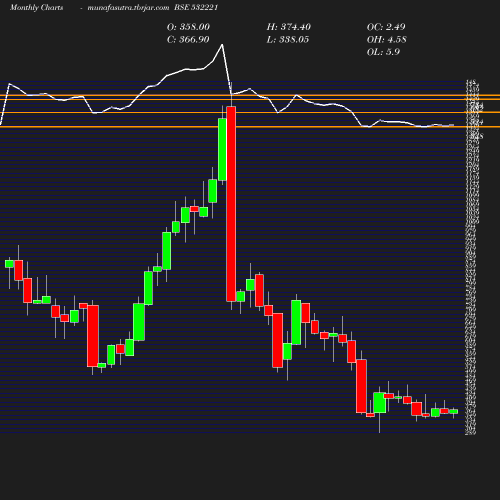Click the close value 'C: 366.90'
The width and height of the screenshot is (500, 500).
pos(188,40)
